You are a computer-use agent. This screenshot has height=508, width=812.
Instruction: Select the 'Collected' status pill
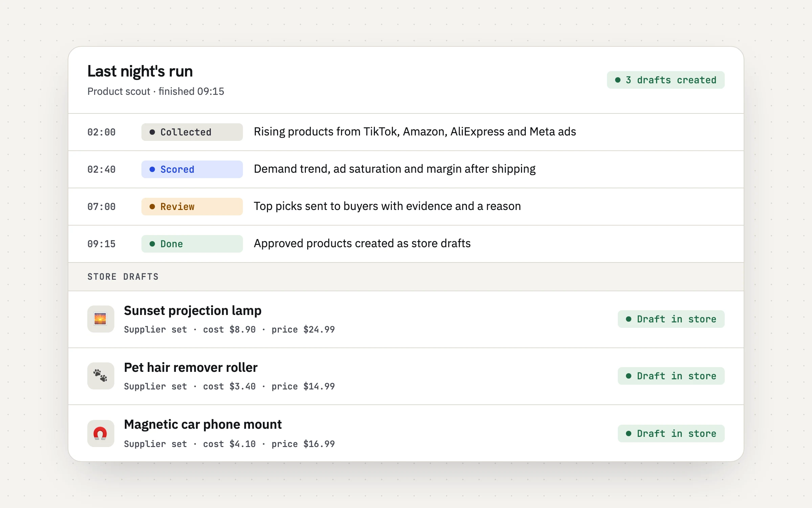[x=192, y=132]
